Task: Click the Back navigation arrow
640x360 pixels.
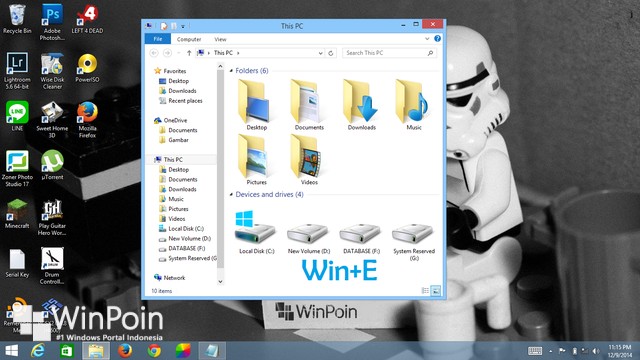Action: (154, 53)
